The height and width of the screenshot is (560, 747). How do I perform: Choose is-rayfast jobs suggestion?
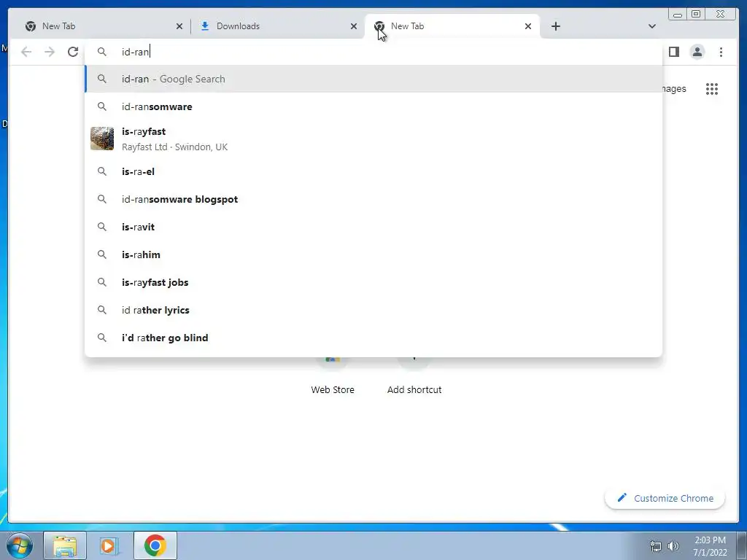(373, 282)
